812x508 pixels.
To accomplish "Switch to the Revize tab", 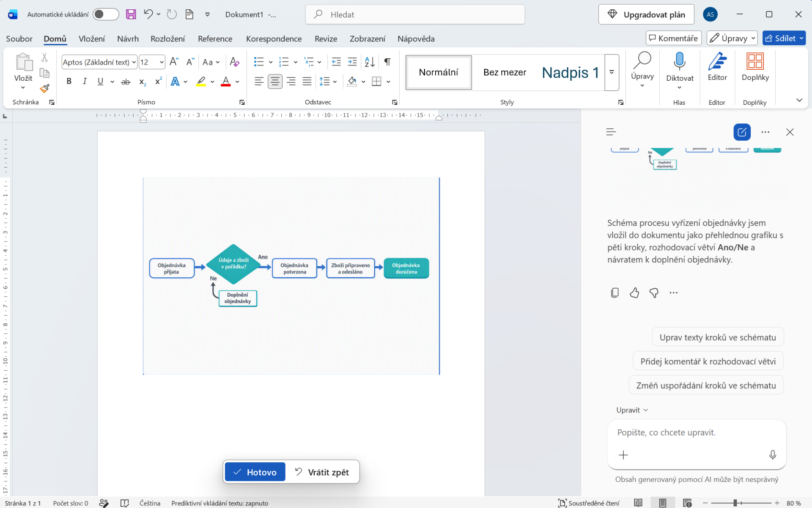I will (326, 38).
